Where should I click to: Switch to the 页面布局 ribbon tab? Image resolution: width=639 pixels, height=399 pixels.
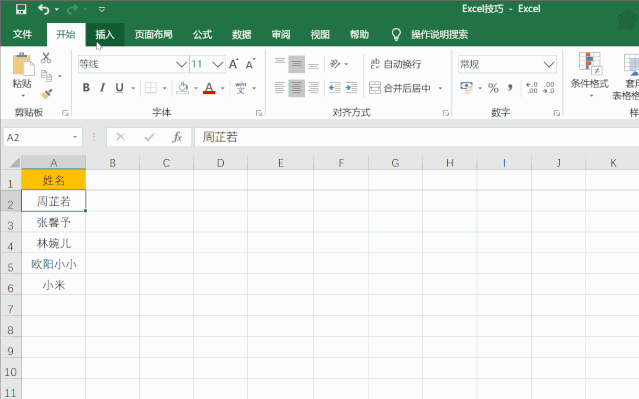pos(153,34)
